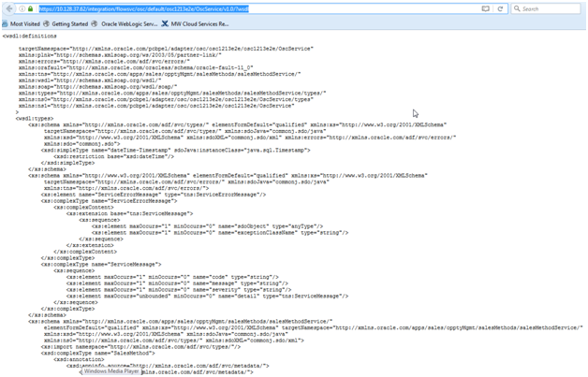Click the <wsdl:types> tag line
The width and height of the screenshot is (588, 377).
(35, 119)
